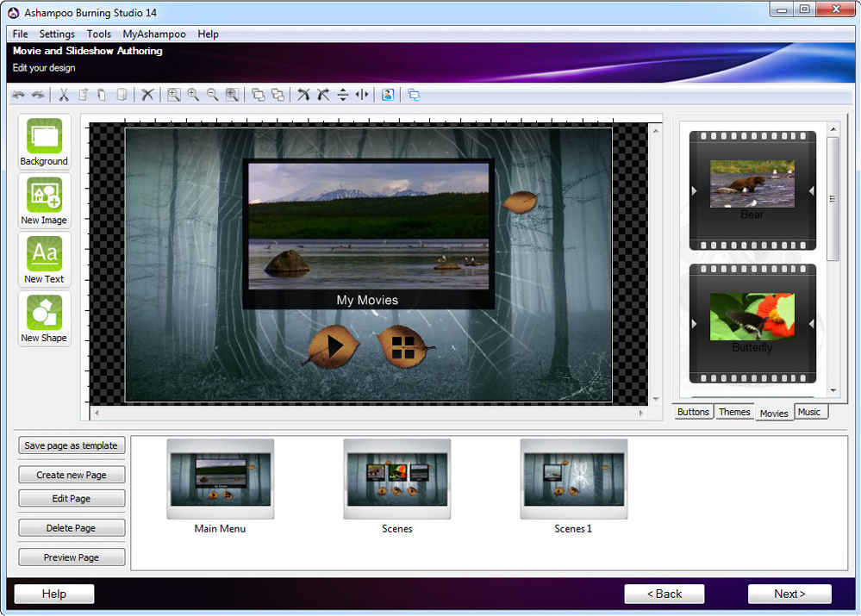
Task: Click the zoom out magnifier icon
Action: tap(212, 95)
